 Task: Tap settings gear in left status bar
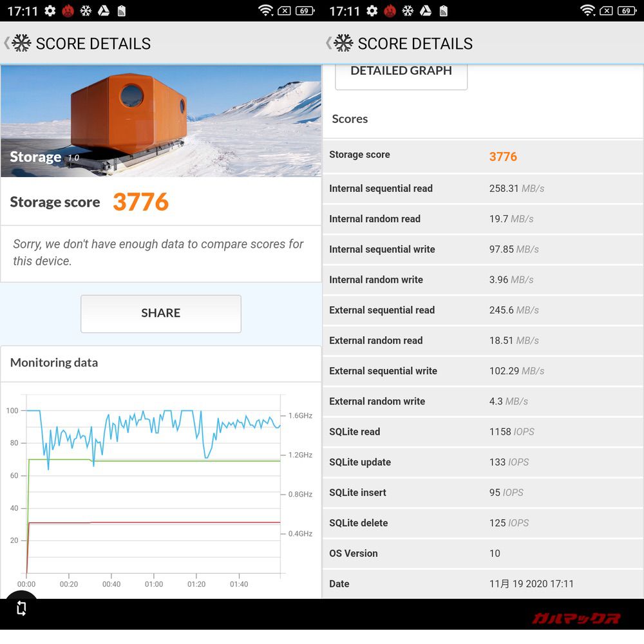pos(50,10)
